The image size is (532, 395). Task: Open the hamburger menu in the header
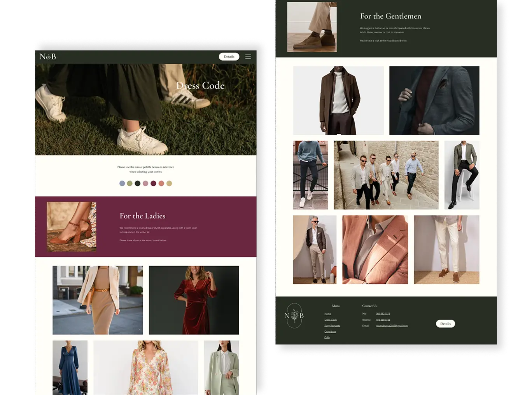248,57
